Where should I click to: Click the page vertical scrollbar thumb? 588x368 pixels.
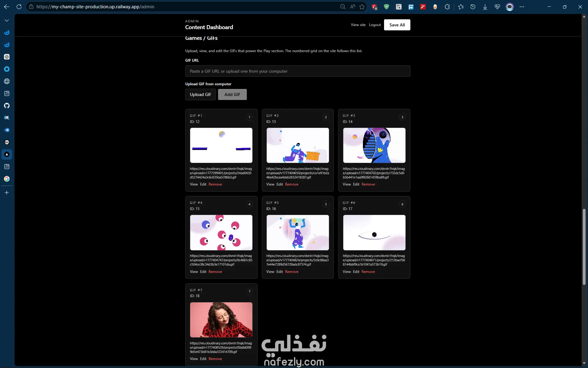click(x=584, y=247)
